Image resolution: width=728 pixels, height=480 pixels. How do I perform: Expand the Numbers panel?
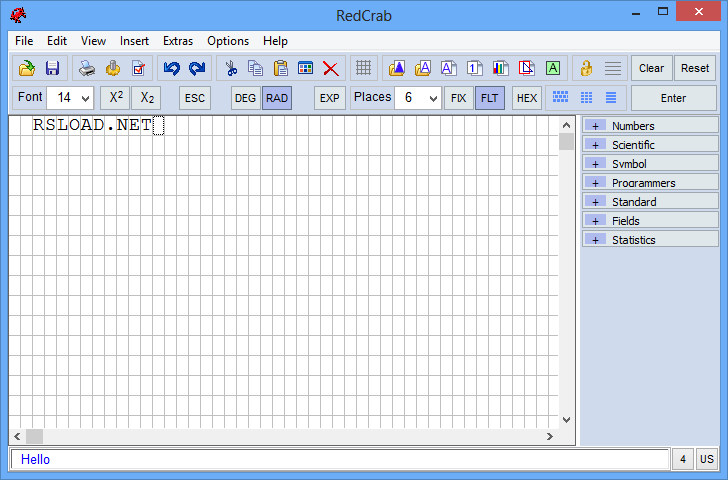coord(650,125)
